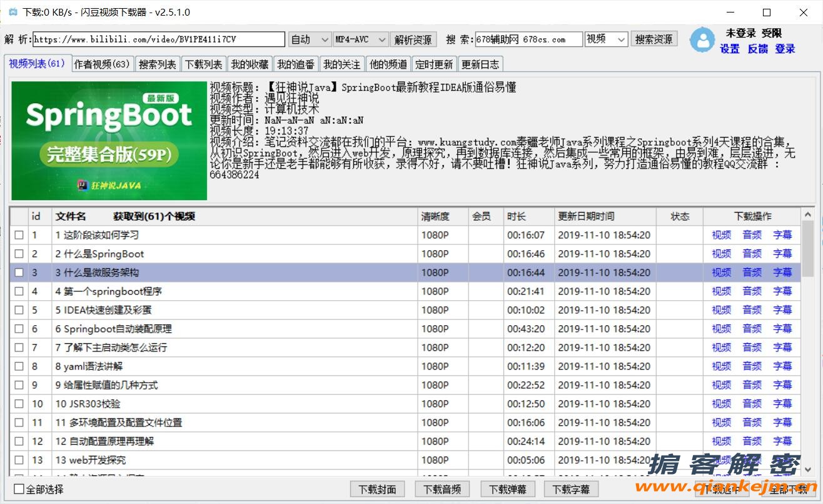Open the 我的关注 tab

pos(341,64)
